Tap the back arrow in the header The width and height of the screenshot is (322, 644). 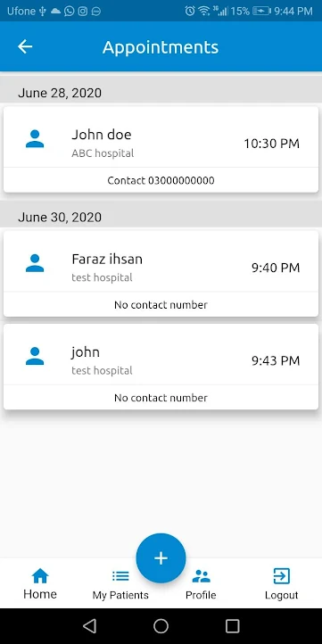(25, 46)
